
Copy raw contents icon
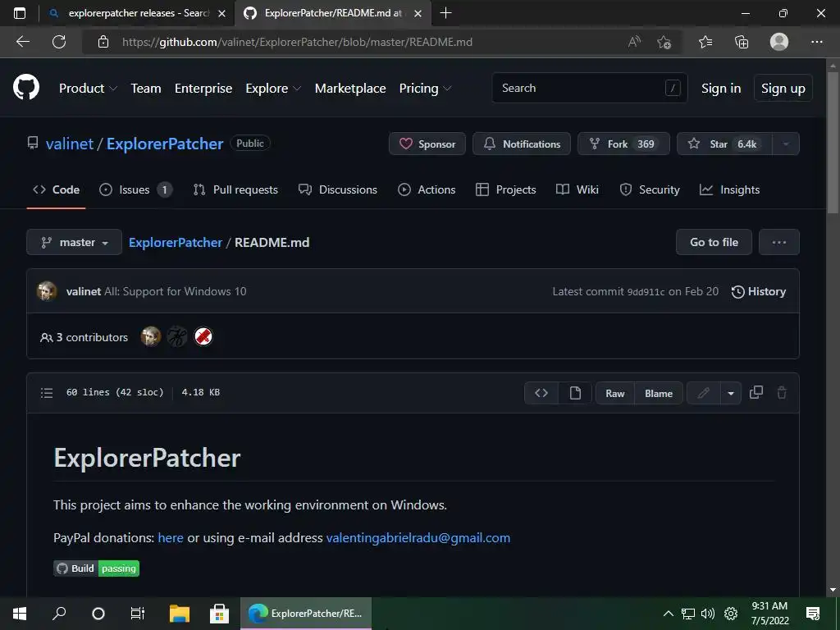click(x=756, y=393)
